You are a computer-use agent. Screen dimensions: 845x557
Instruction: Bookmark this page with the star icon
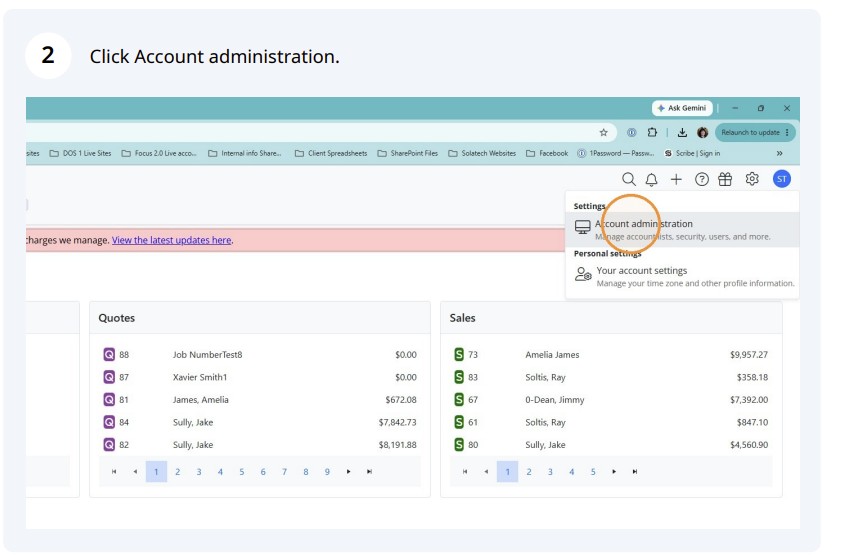[x=604, y=133]
